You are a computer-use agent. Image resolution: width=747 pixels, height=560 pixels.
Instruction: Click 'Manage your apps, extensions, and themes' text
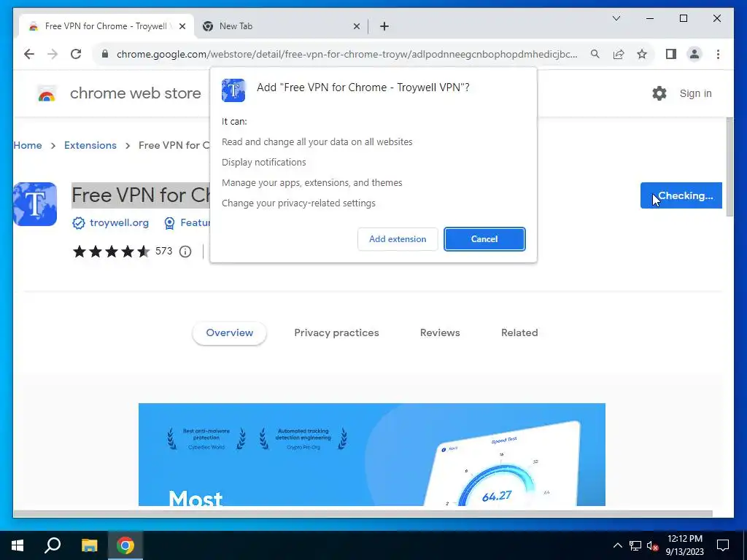(x=311, y=183)
